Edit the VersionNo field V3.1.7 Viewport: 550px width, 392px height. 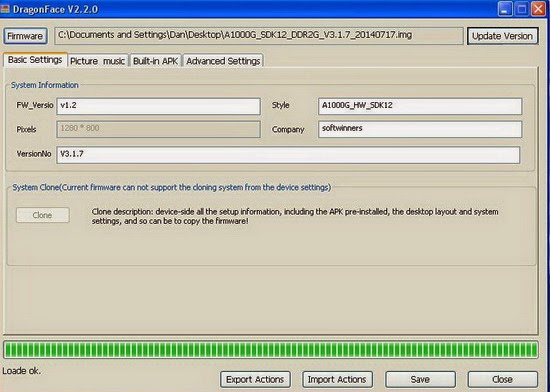click(x=288, y=155)
